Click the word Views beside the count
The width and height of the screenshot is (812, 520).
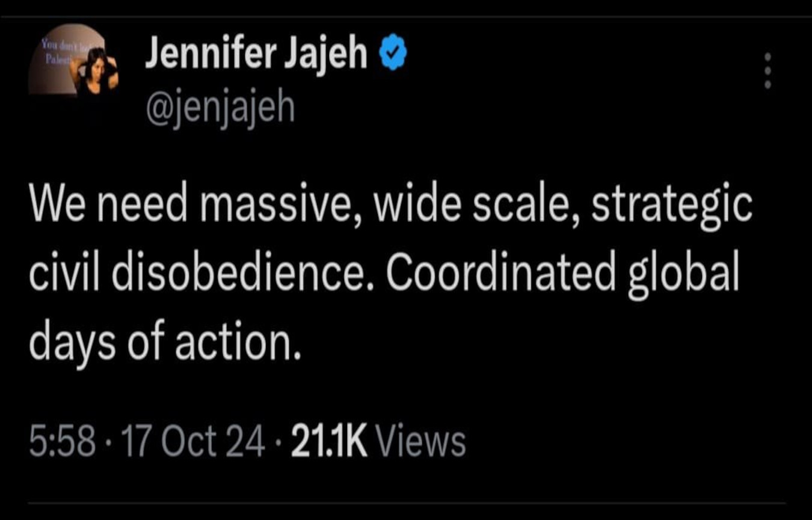tap(420, 442)
